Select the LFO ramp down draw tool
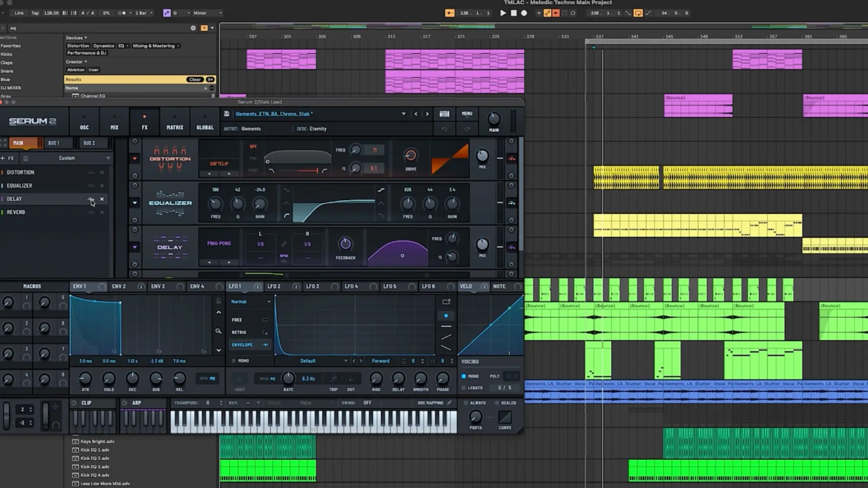The width and height of the screenshot is (868, 488). point(446,347)
